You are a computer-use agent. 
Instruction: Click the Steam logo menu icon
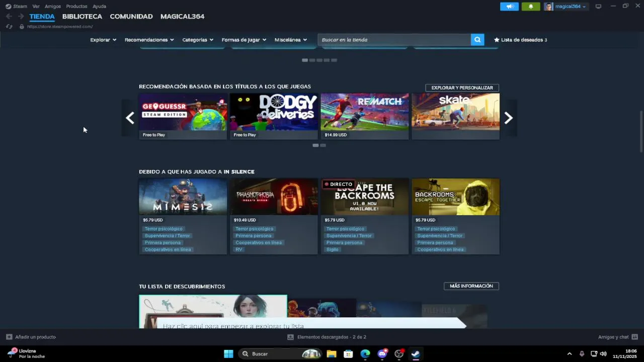[x=8, y=7]
